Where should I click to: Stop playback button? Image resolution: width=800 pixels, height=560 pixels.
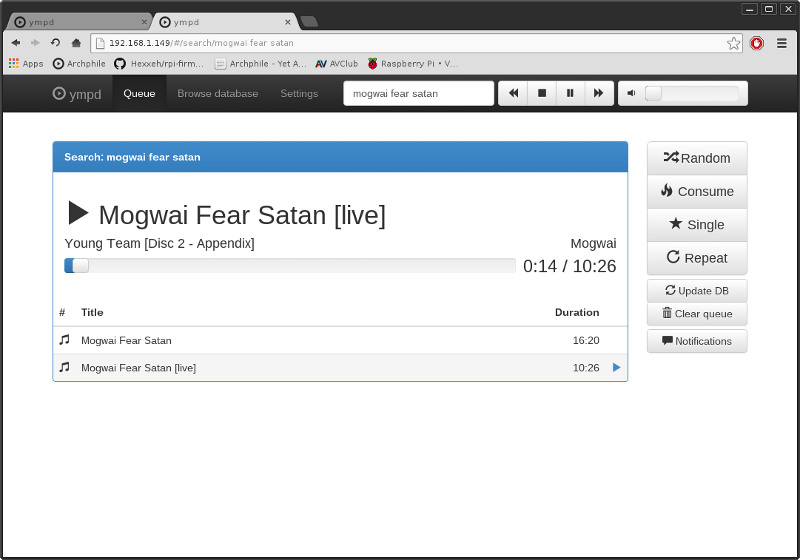pyautogui.click(x=542, y=93)
